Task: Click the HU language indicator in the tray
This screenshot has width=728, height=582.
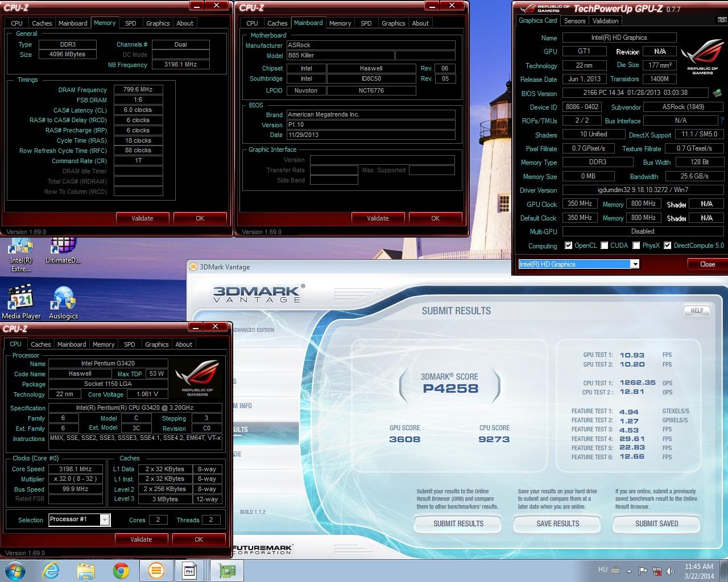Action: pyautogui.click(x=603, y=569)
